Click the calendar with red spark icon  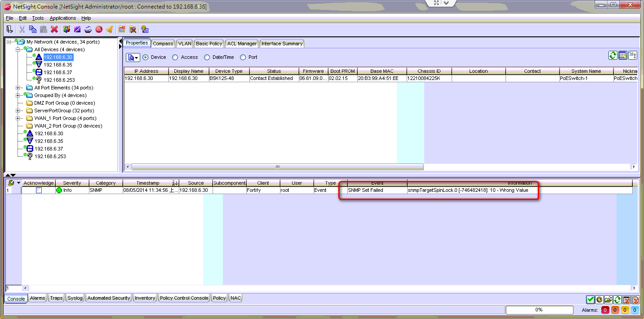click(122, 29)
